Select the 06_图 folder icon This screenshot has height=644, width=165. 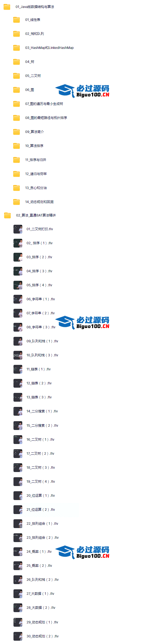click(x=16, y=90)
